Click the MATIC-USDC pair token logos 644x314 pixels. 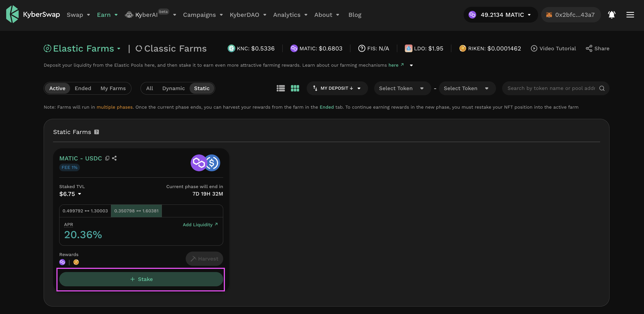coord(206,163)
